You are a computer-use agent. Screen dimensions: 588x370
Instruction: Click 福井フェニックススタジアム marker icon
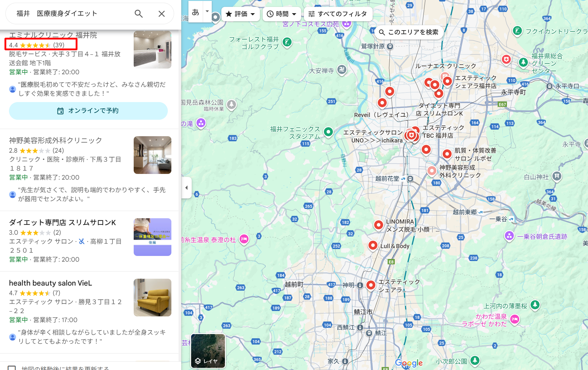(328, 132)
